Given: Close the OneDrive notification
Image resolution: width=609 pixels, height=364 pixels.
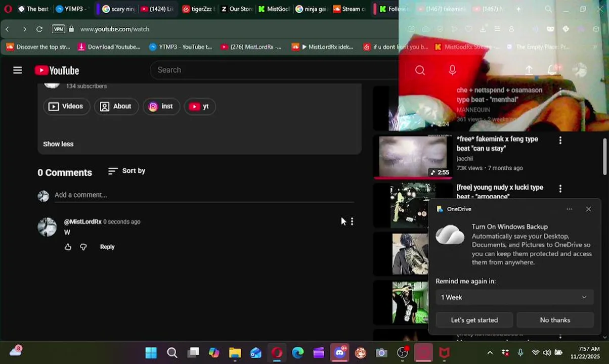Looking at the screenshot, I should [x=588, y=209].
